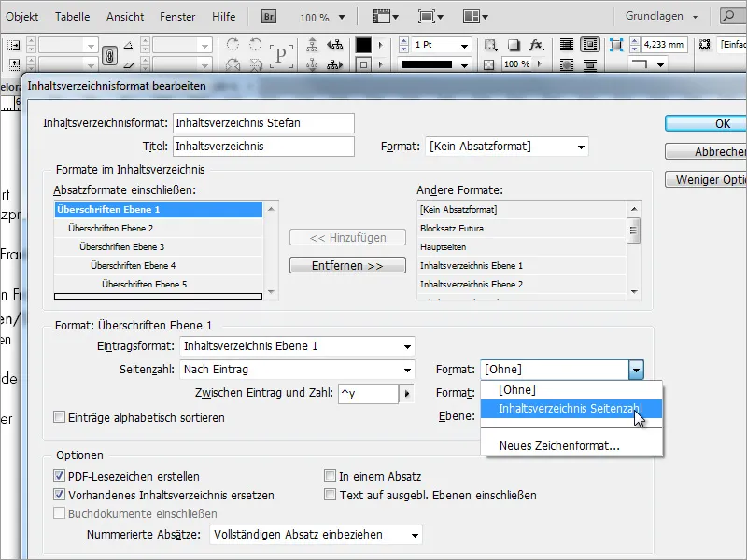This screenshot has height=560, width=747.
Task: Click the flip vertical icon
Action: pos(256,64)
